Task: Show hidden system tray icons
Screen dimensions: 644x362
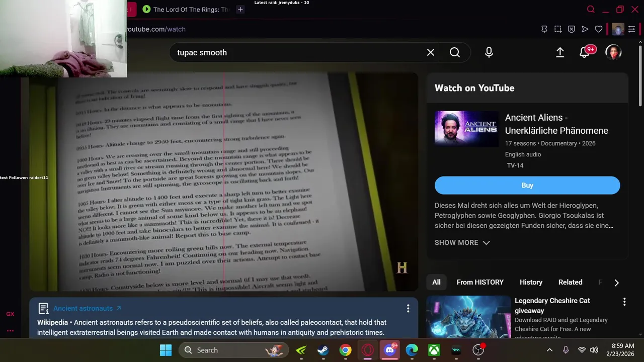Action: point(549,350)
